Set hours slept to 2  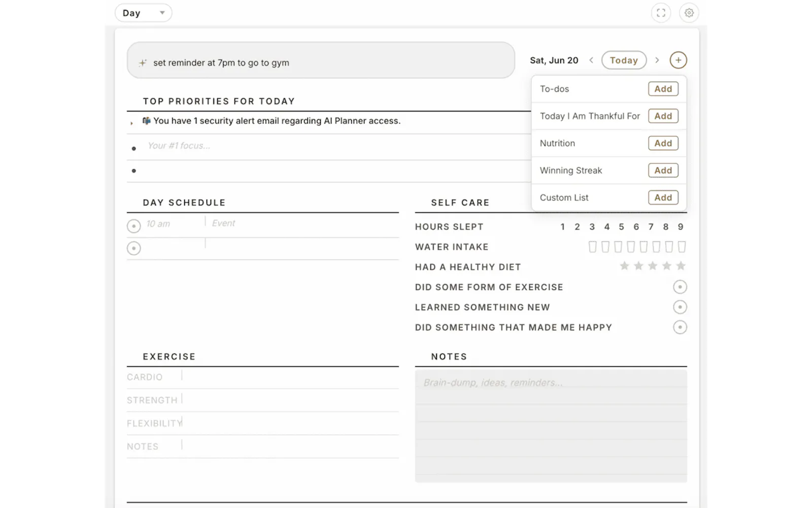tap(577, 227)
